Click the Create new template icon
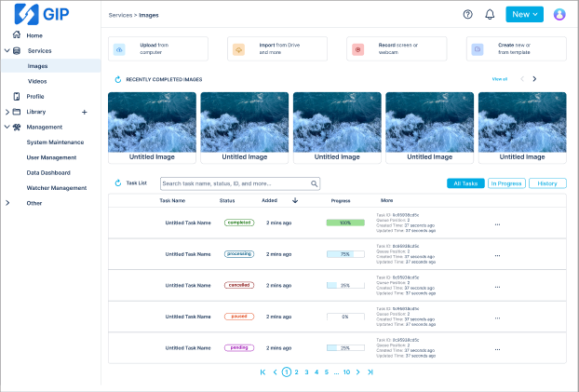The image size is (579, 392). [478, 49]
